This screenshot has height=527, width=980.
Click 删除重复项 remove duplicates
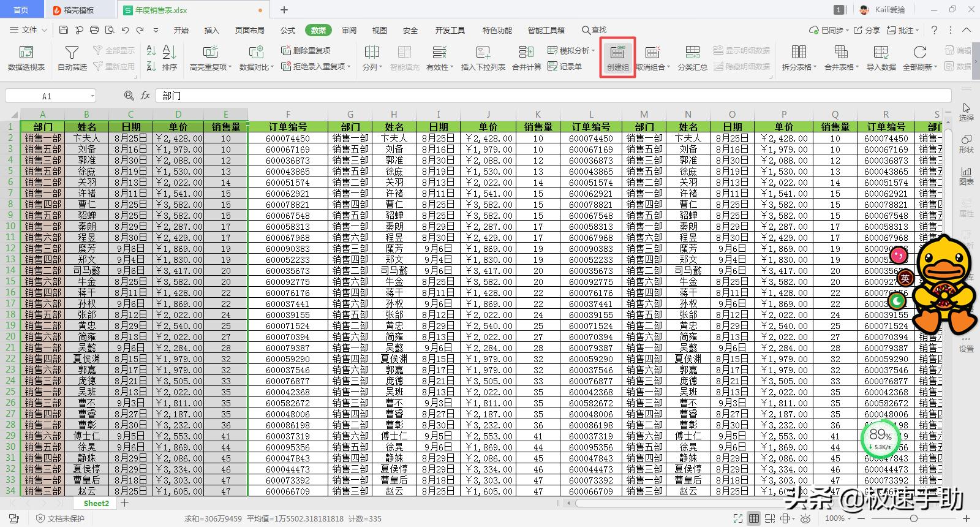(306, 50)
